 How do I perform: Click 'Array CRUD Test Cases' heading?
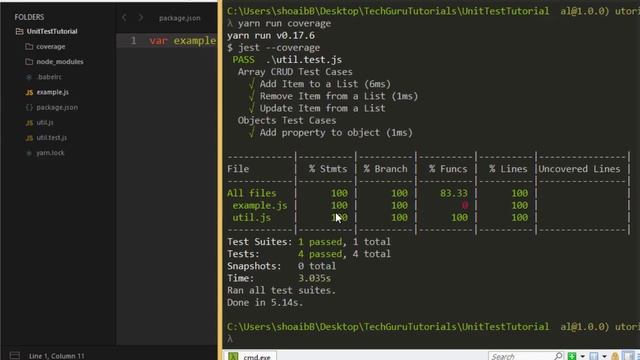(x=295, y=72)
